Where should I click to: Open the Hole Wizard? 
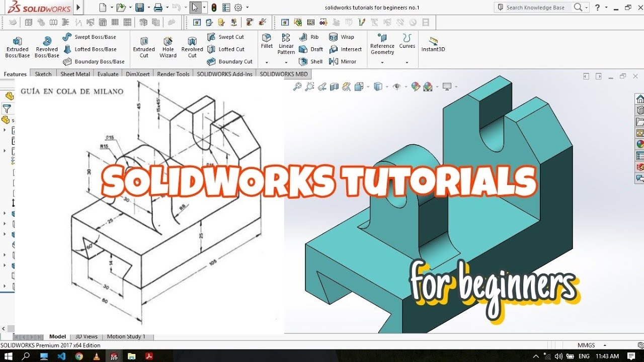(x=168, y=47)
